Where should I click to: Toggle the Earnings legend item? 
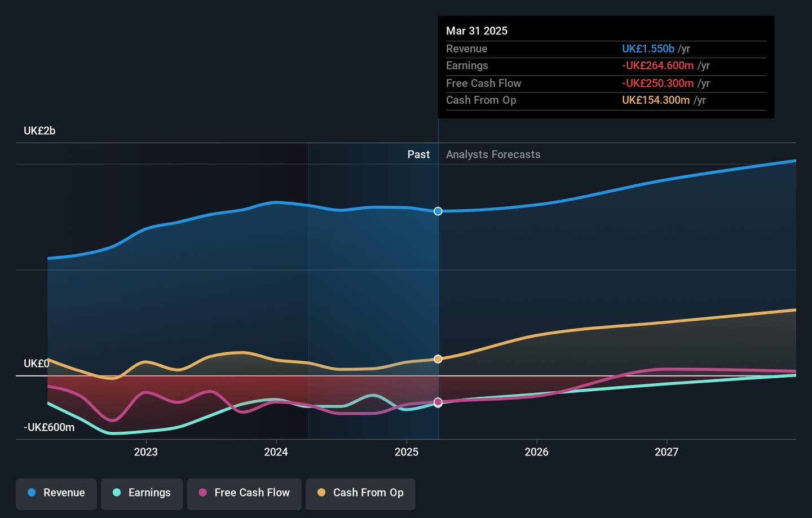click(142, 493)
